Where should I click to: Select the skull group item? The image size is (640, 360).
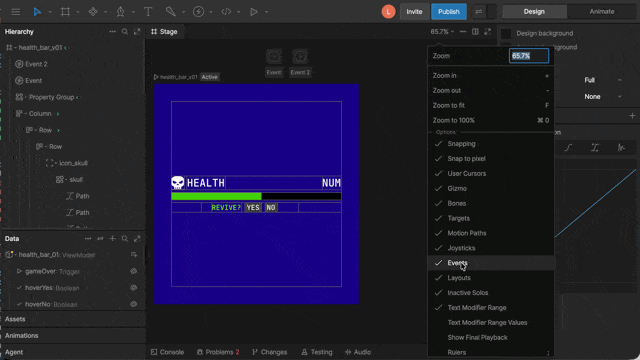(x=76, y=180)
